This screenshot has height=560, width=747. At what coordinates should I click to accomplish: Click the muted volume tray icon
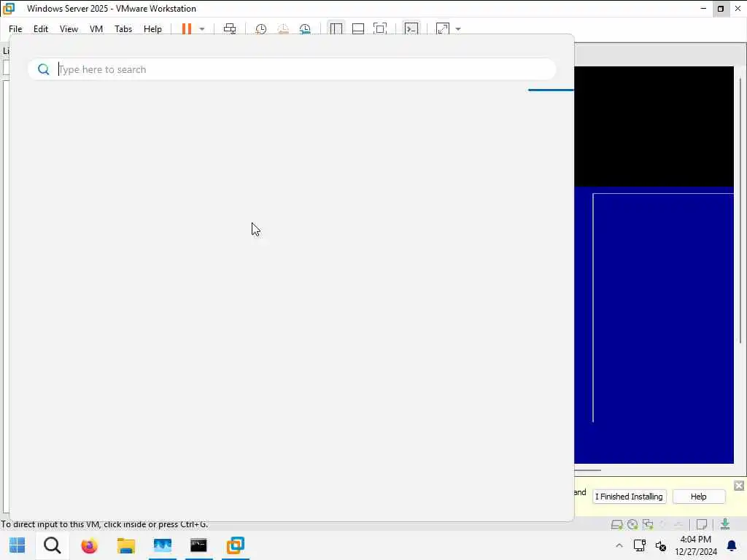click(660, 545)
